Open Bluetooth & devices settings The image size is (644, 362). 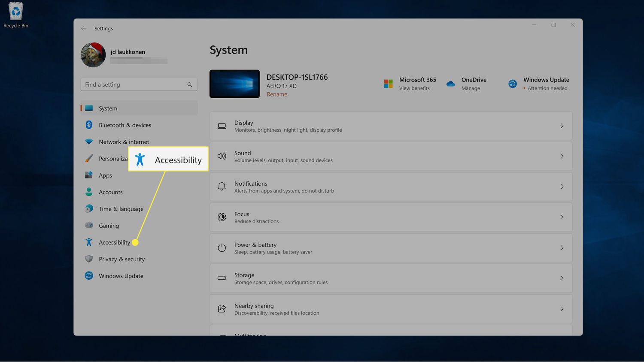pyautogui.click(x=139, y=125)
